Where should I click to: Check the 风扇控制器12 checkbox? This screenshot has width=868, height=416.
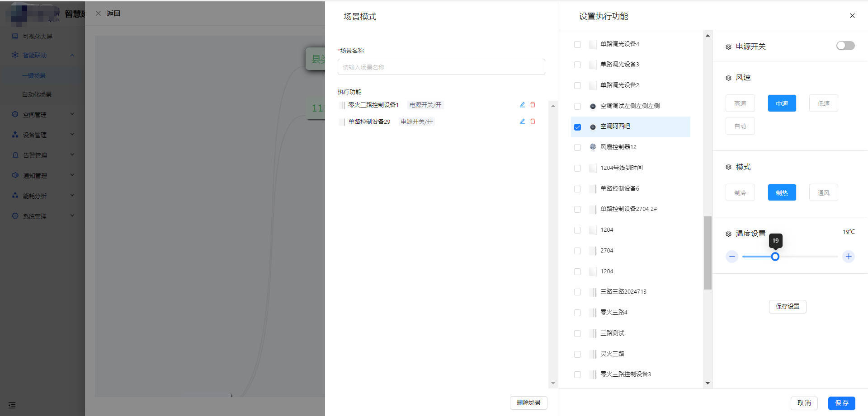click(577, 147)
